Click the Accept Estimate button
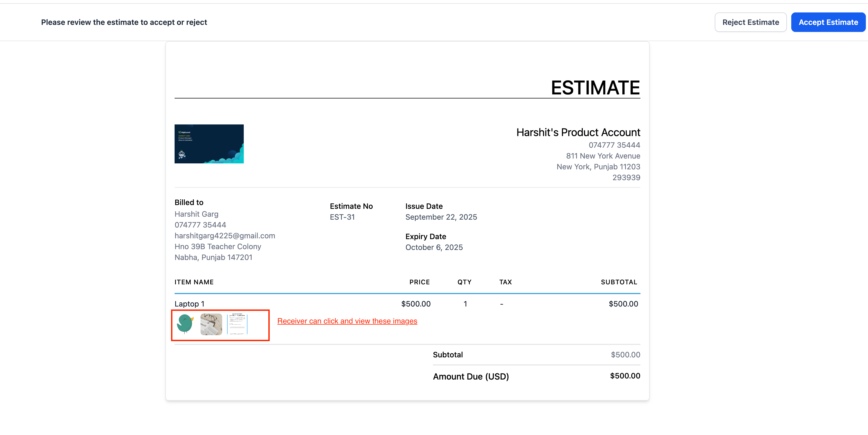This screenshot has height=435, width=868. pyautogui.click(x=828, y=22)
